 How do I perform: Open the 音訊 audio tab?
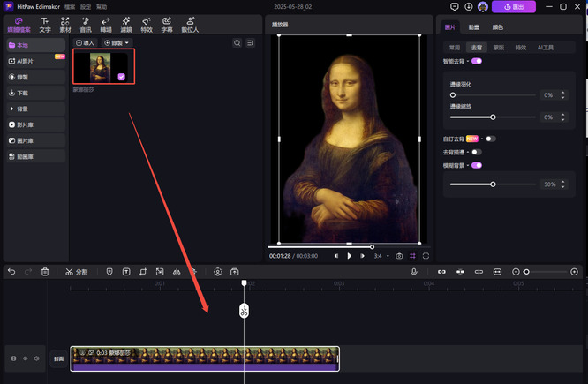(86, 25)
